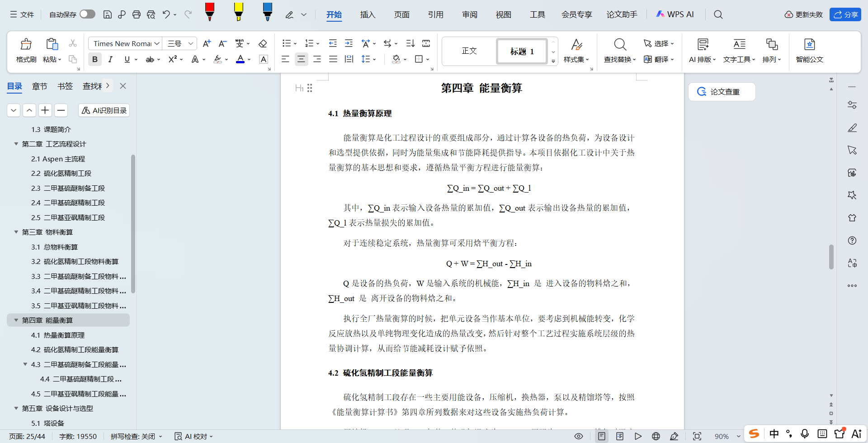Click the Print icon in quick toolbar

(x=137, y=14)
